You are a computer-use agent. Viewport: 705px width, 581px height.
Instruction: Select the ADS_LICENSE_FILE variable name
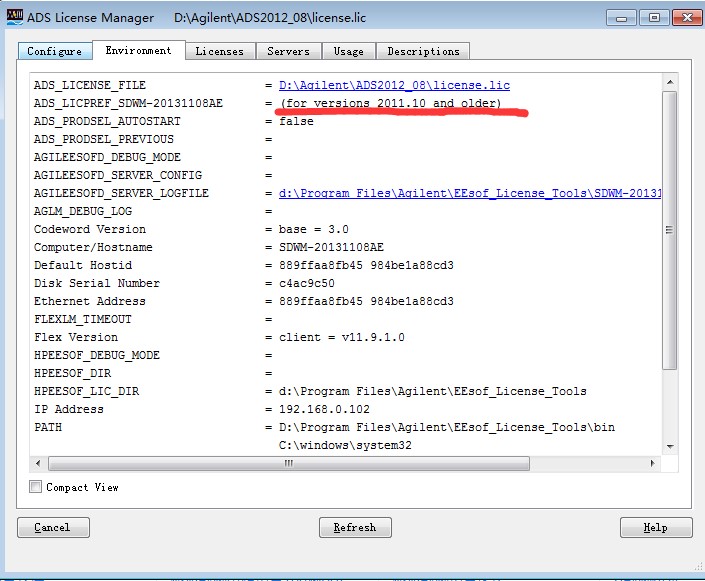tap(90, 85)
